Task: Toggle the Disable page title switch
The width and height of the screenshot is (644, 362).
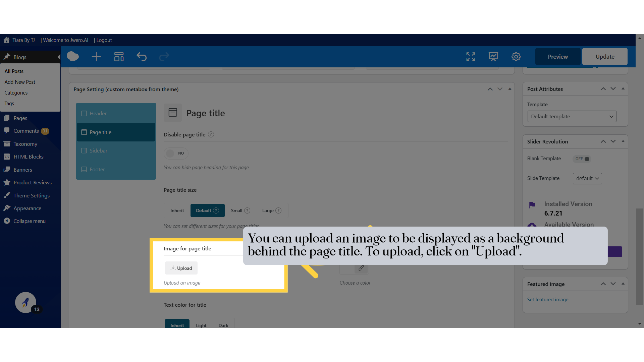Action: [176, 153]
